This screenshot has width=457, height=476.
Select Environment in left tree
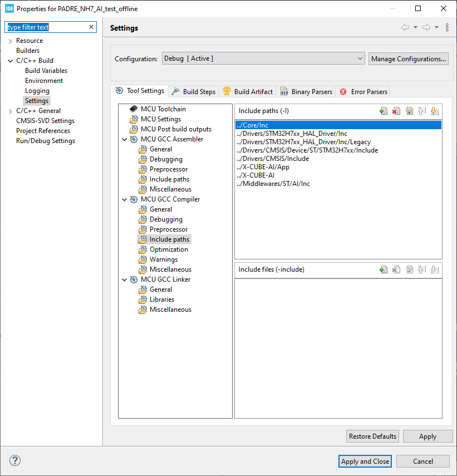pyautogui.click(x=44, y=80)
